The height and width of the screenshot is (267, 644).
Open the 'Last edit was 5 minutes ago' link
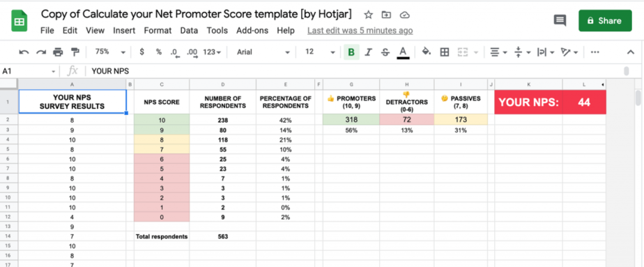coord(360,31)
